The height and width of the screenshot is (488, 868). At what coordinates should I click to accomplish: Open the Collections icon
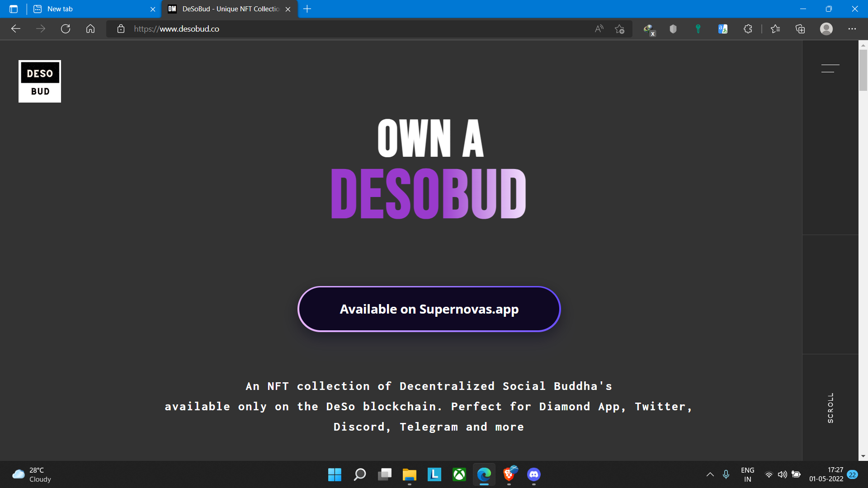click(800, 29)
